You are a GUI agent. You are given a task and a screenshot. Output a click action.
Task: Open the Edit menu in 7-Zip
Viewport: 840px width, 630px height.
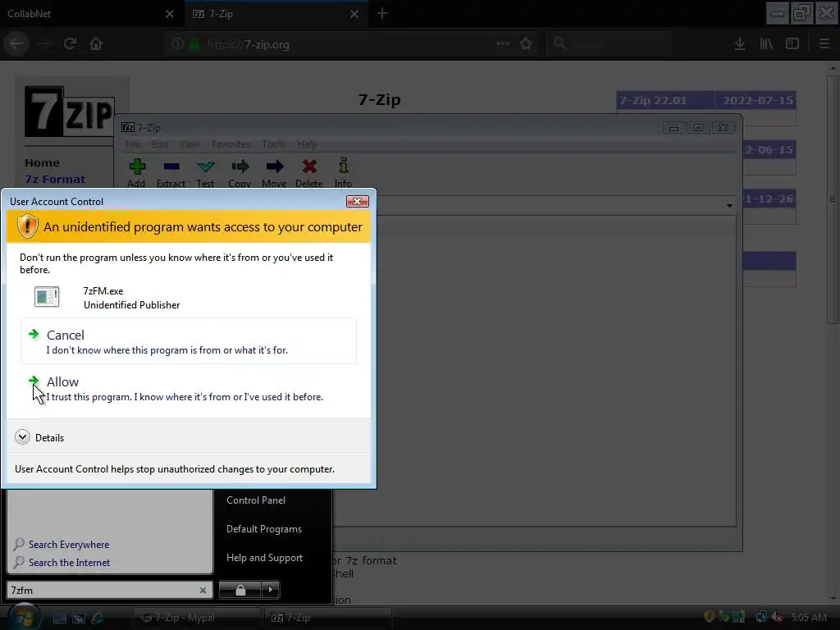coord(160,144)
